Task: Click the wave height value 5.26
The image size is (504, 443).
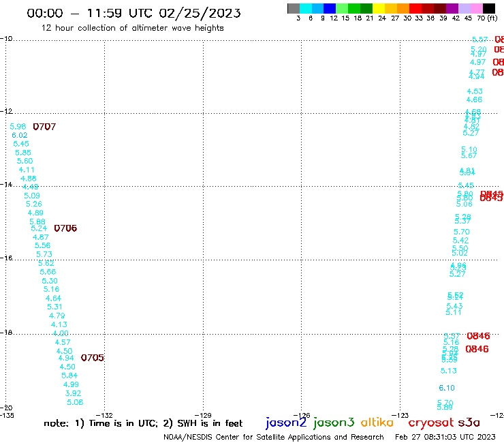Action: click(34, 204)
